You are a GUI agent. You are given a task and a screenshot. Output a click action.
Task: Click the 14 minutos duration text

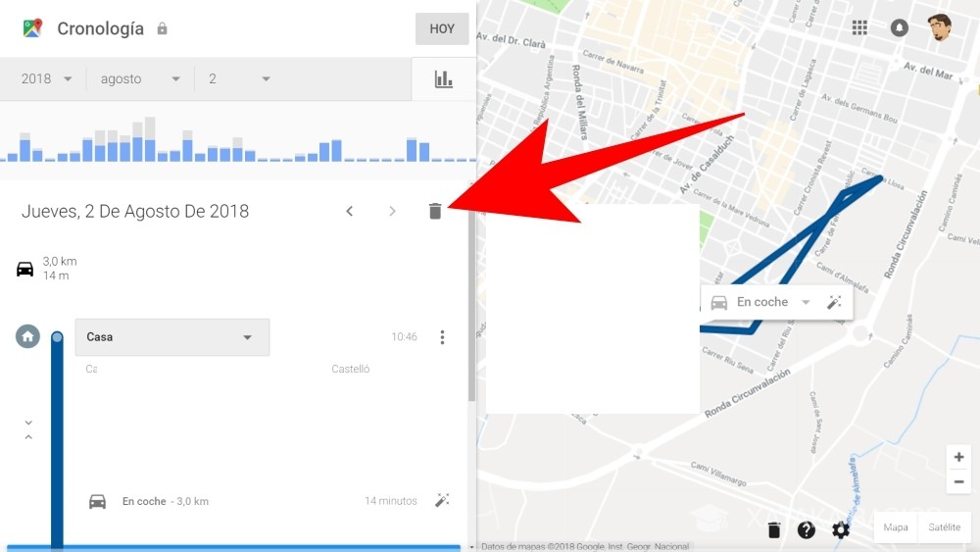(x=391, y=501)
